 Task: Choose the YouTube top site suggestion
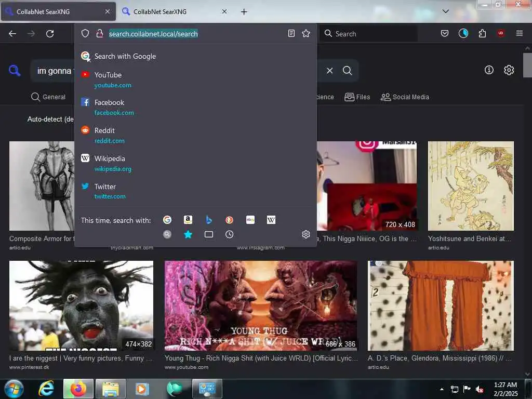pos(196,79)
